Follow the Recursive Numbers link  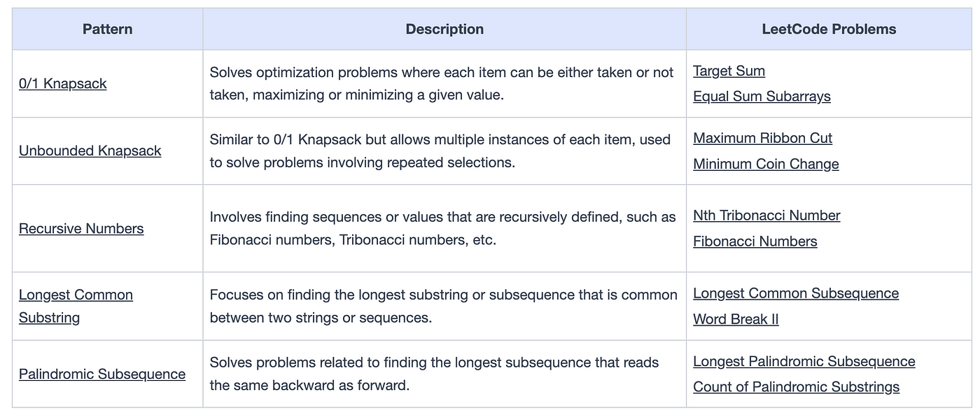point(81,228)
